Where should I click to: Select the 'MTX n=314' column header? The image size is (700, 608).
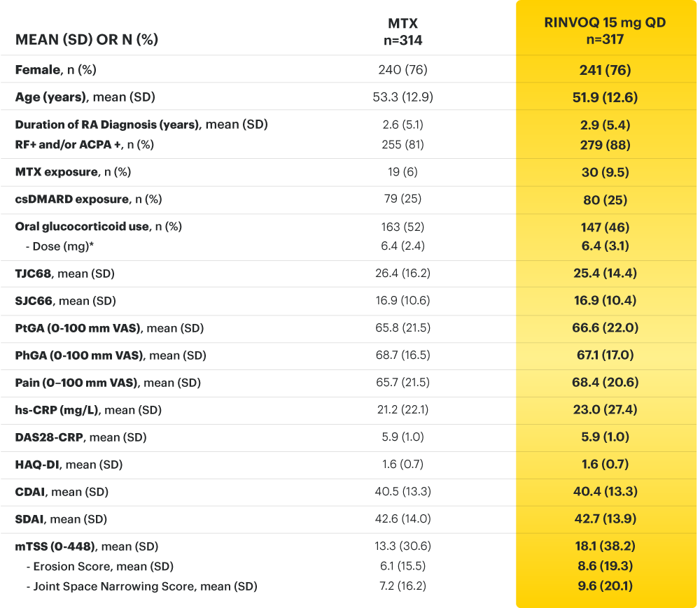point(402,31)
